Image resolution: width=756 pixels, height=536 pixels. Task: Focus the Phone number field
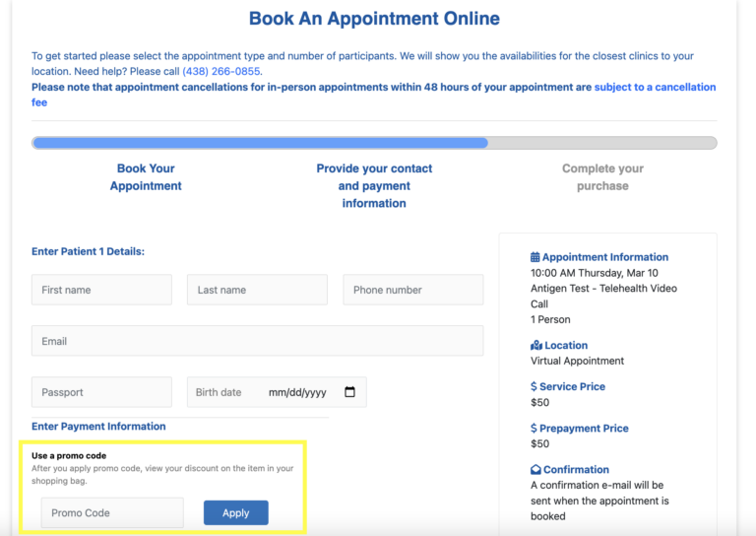pyautogui.click(x=413, y=290)
